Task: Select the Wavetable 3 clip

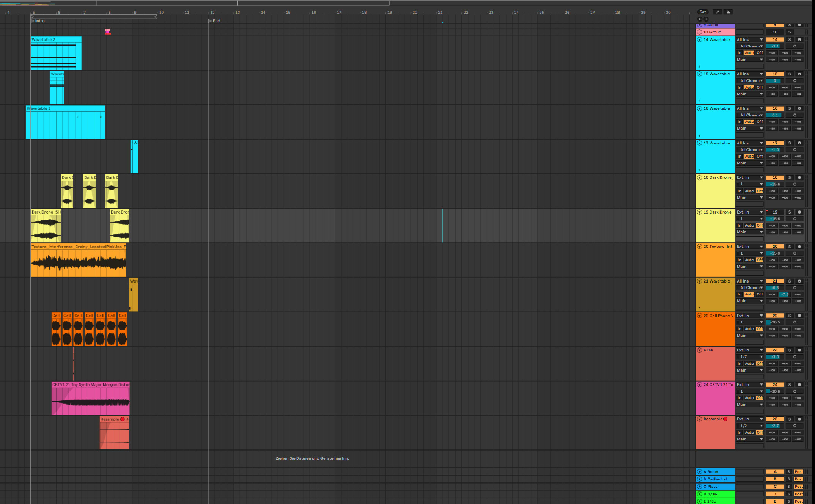Action: (x=65, y=108)
